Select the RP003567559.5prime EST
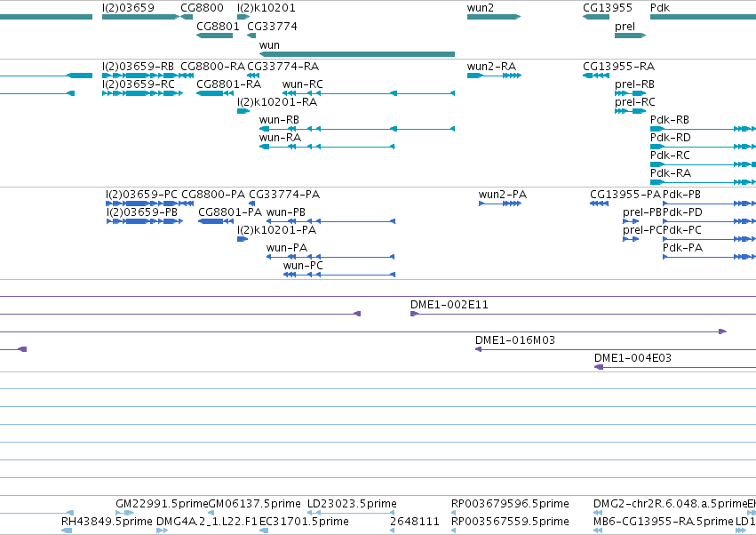The width and height of the screenshot is (756, 535). [x=453, y=531]
